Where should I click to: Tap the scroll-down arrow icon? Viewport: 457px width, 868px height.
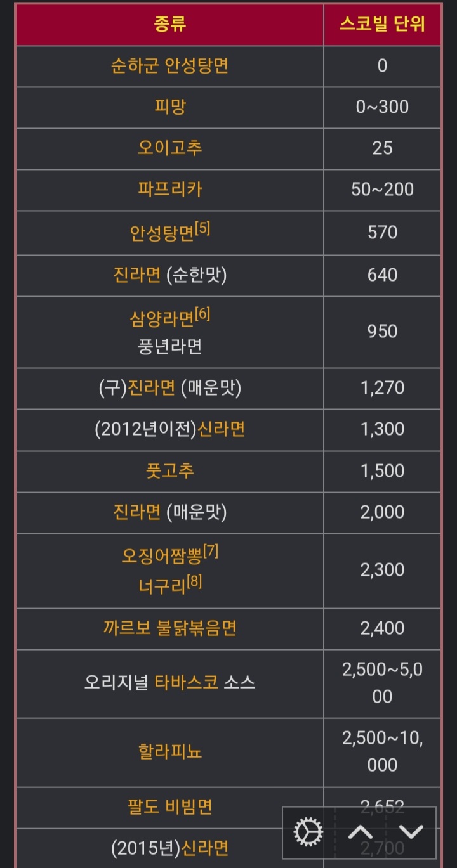pyautogui.click(x=411, y=831)
